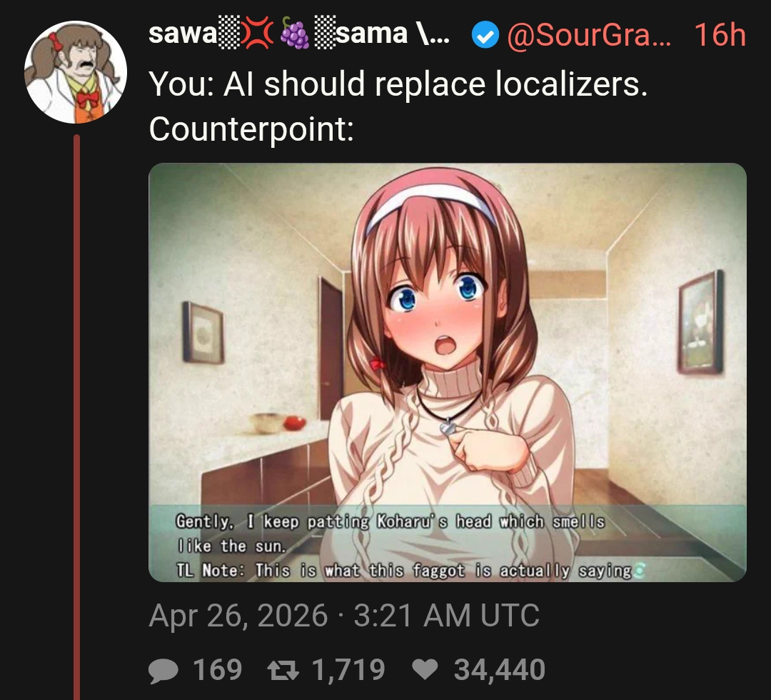The width and height of the screenshot is (771, 700).
Task: Open the attached visual novel screenshot
Action: click(x=448, y=372)
